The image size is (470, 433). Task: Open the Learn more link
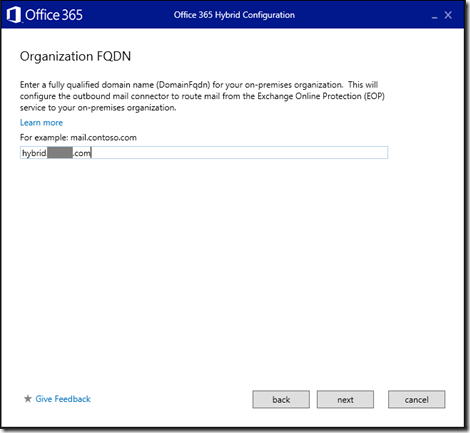[x=41, y=123]
